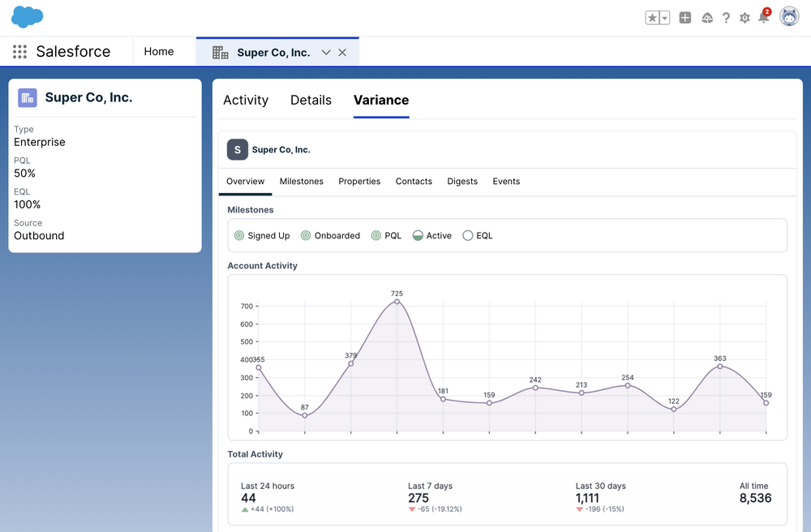811x532 pixels.
Task: Open the user avatar profile menu
Action: [x=789, y=16]
